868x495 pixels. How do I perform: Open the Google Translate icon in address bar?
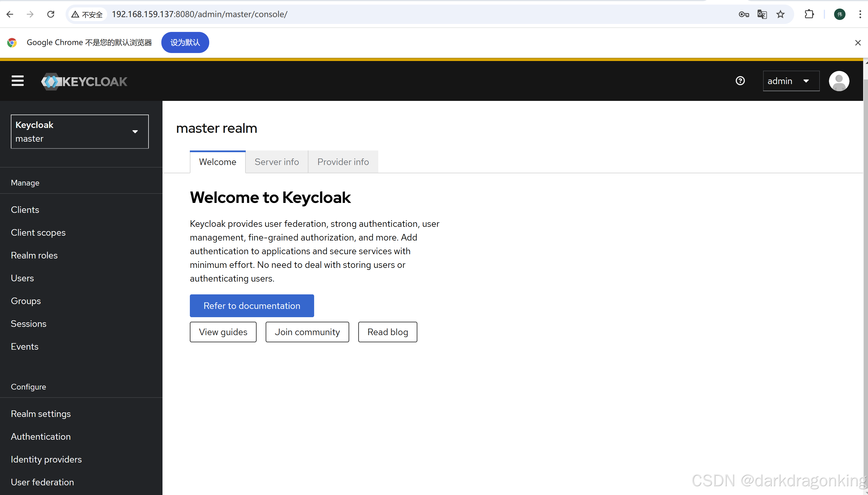762,14
